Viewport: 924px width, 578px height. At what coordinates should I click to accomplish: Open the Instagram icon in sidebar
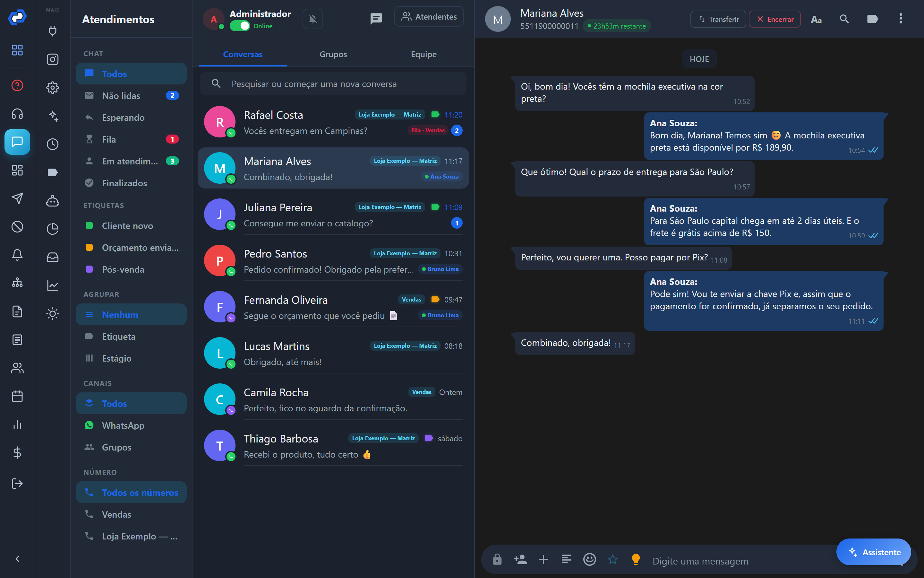point(53,59)
